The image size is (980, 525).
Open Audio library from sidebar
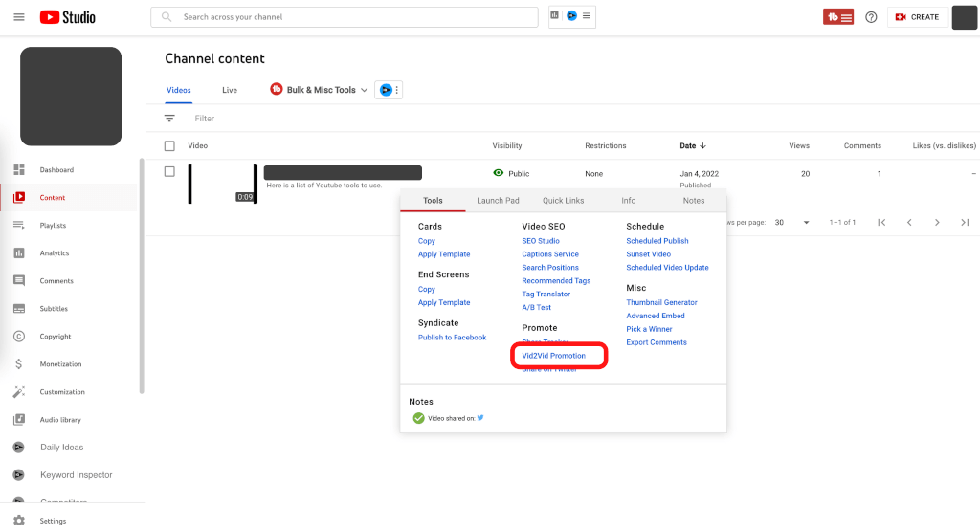pos(60,420)
